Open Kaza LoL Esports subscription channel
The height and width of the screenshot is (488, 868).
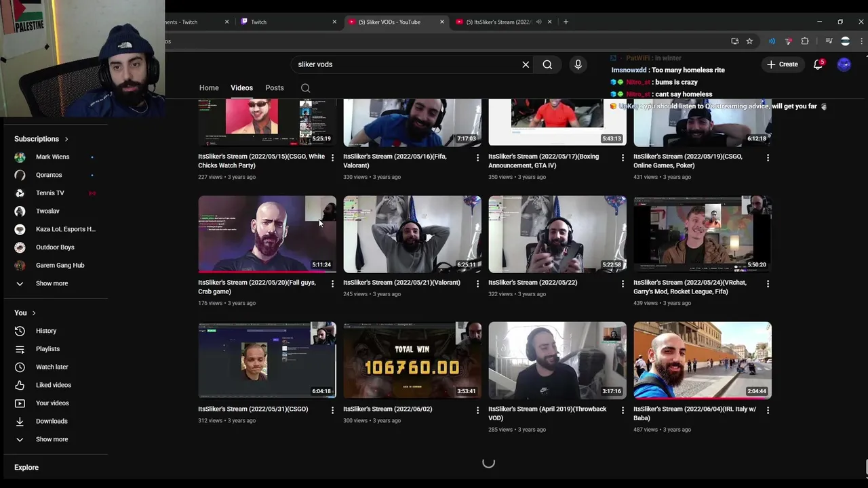(x=56, y=229)
